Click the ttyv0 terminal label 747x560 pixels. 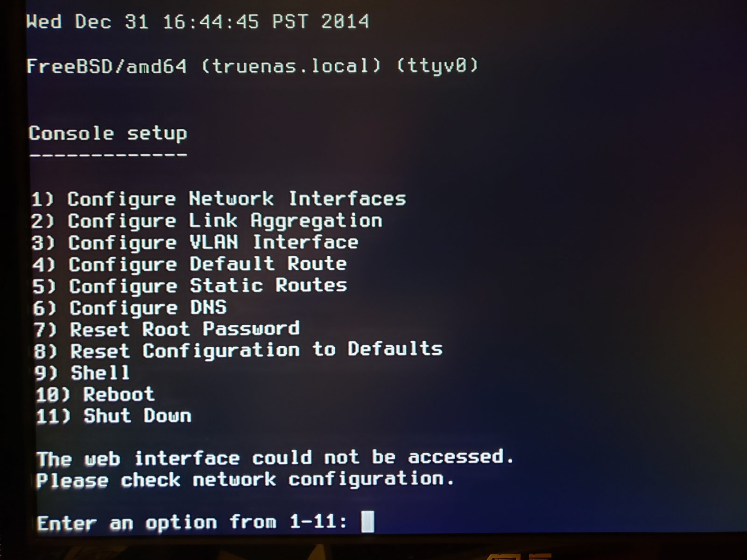pyautogui.click(x=437, y=65)
